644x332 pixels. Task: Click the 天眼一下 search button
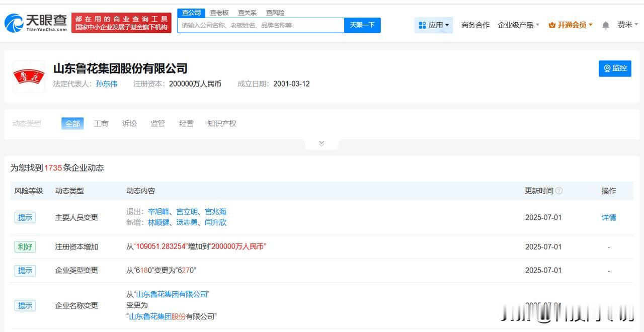point(362,25)
